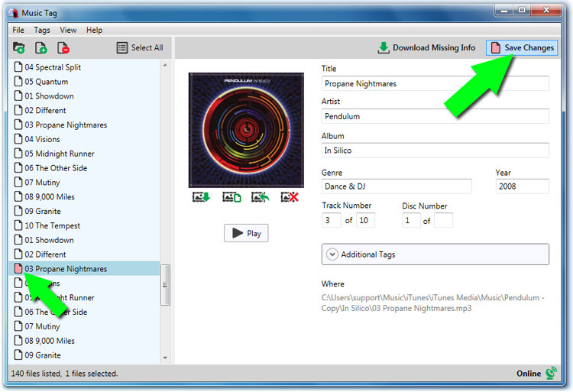Play the selected track
Viewport: 573px width, 392px height.
click(x=246, y=233)
